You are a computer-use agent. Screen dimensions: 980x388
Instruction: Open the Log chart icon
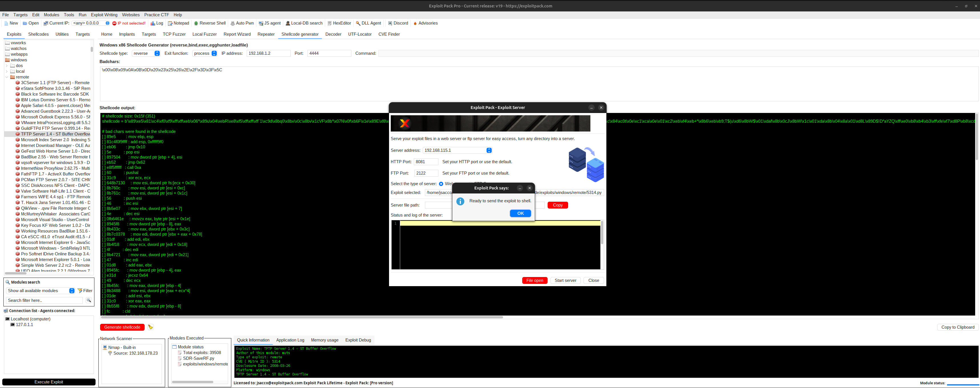coord(153,23)
